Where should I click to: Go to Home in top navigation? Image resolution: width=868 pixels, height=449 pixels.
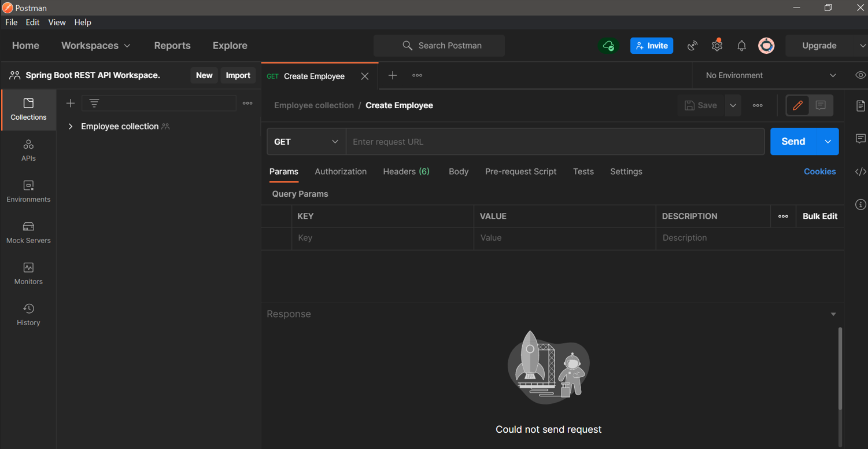[25, 46]
